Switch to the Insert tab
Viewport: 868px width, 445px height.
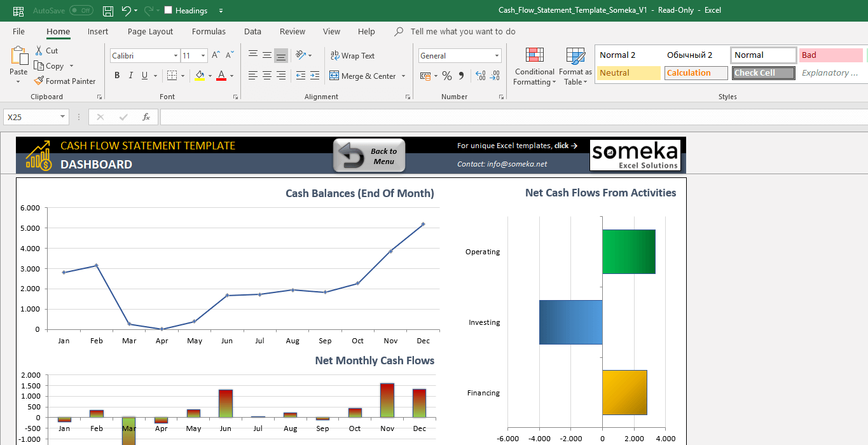[98, 31]
